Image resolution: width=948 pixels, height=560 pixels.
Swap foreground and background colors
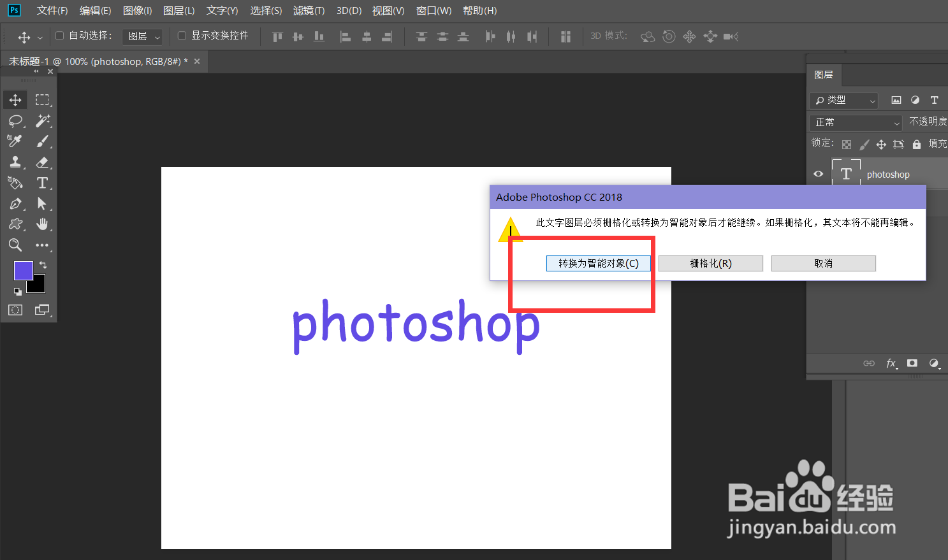[43, 264]
